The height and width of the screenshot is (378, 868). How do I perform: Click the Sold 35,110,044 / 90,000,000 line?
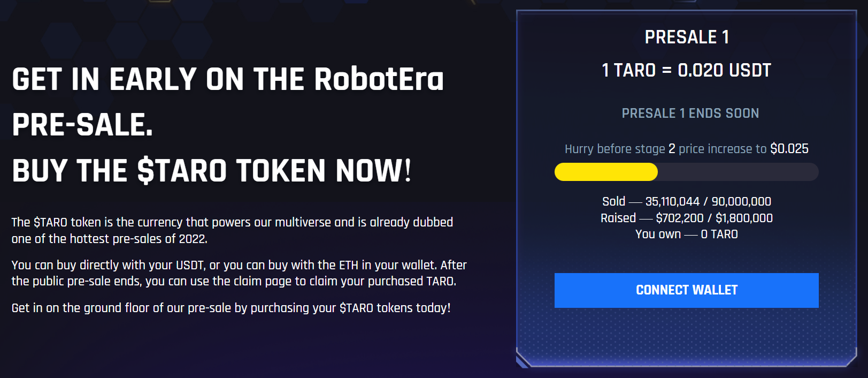pyautogui.click(x=686, y=201)
